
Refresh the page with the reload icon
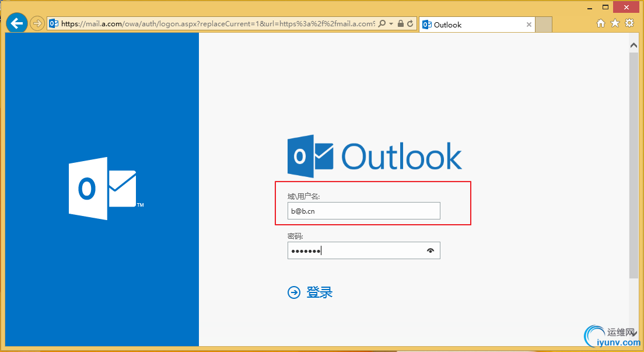410,23
